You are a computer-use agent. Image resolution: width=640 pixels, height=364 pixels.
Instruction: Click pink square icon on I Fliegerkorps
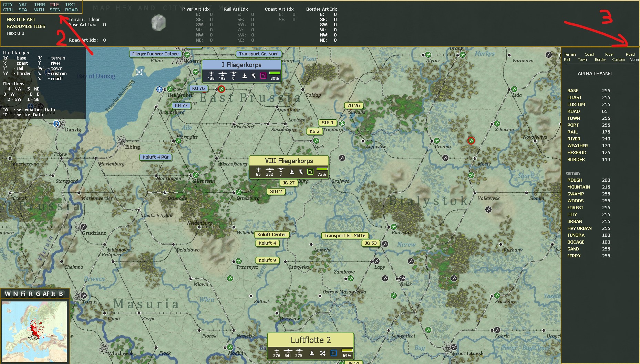click(263, 76)
